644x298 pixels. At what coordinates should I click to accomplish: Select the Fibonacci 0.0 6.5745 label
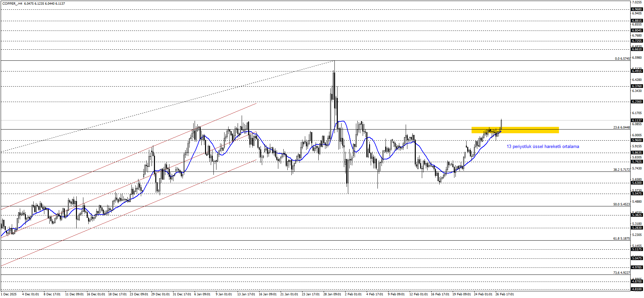622,59
